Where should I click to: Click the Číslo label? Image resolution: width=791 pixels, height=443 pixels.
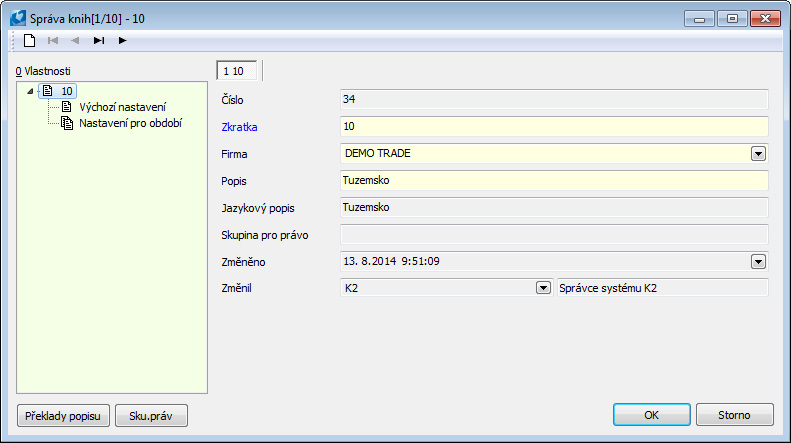[232, 100]
